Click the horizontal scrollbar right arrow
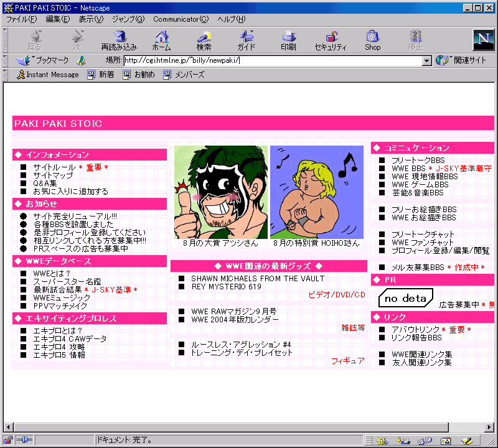 click(x=490, y=427)
